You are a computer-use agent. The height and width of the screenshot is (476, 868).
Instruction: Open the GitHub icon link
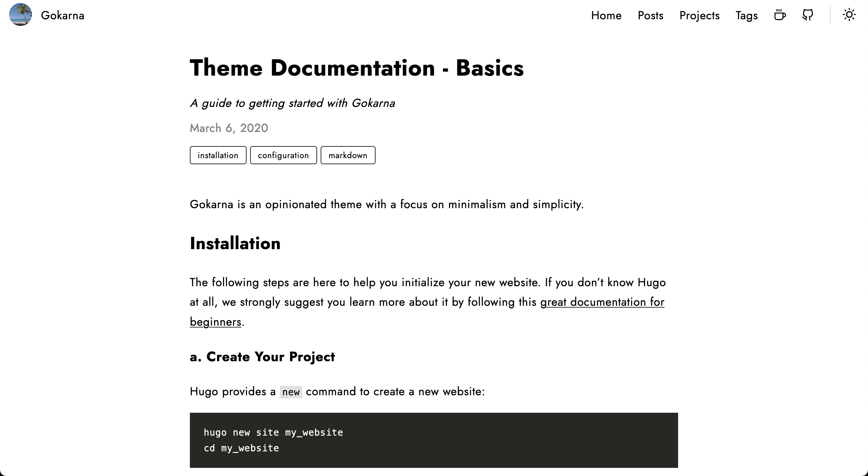[x=808, y=15]
